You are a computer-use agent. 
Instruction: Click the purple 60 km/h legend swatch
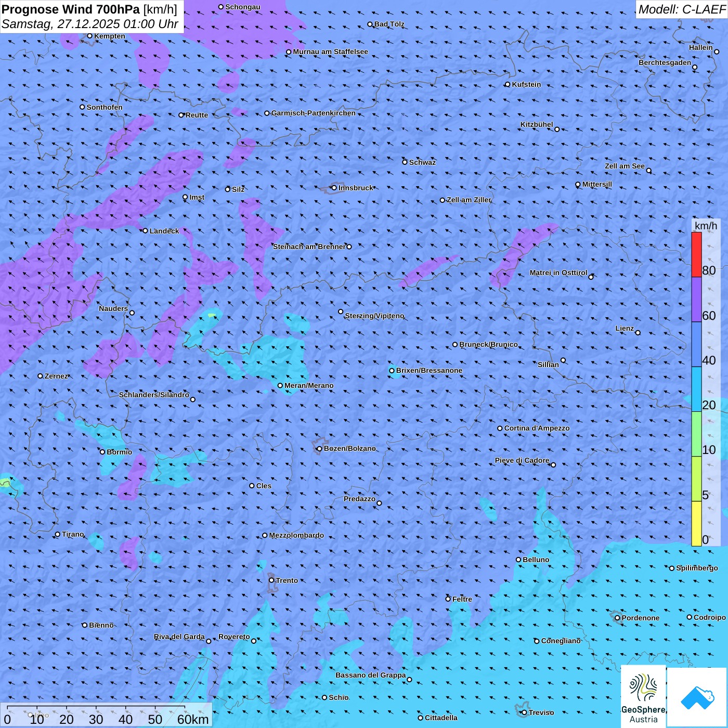click(696, 300)
